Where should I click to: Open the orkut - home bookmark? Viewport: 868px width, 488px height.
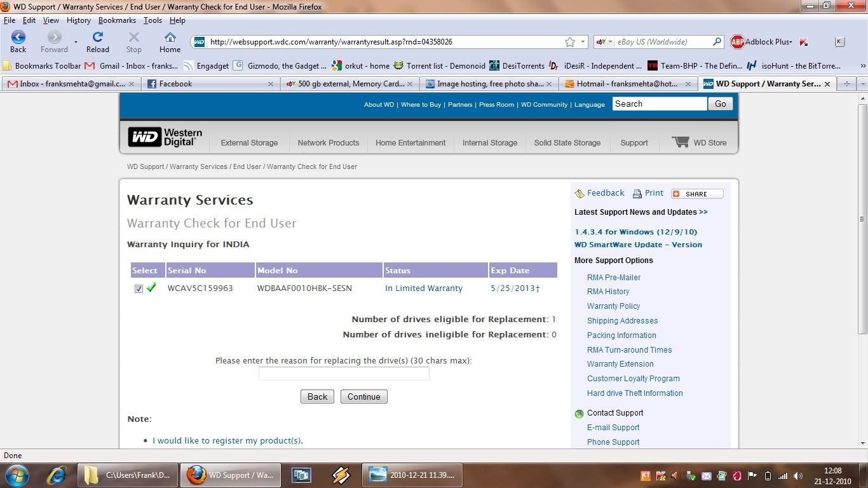coord(360,65)
